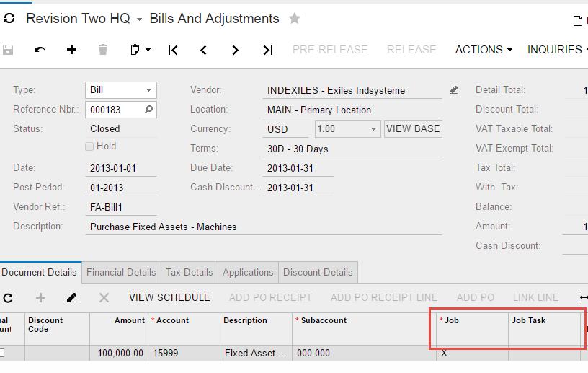588x373 pixels.
Task: Click the VIEW BASE currency button
Action: click(x=413, y=129)
